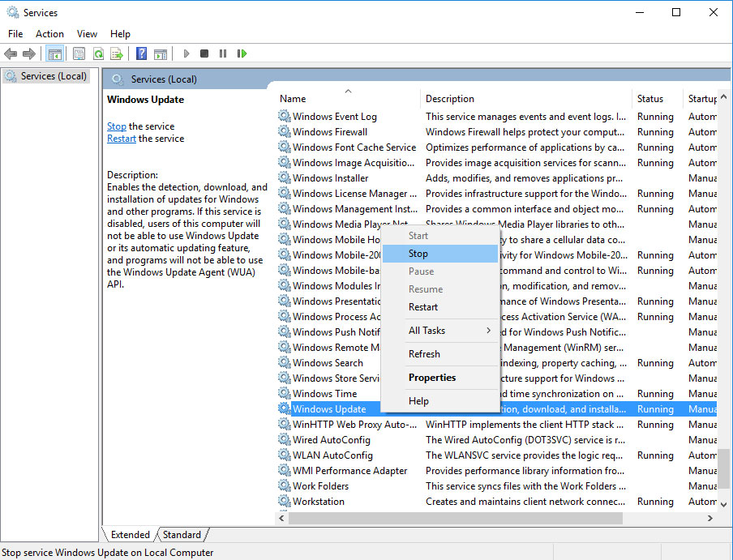Choose Restart in the context menu
The height and width of the screenshot is (560, 733).
(x=440, y=307)
